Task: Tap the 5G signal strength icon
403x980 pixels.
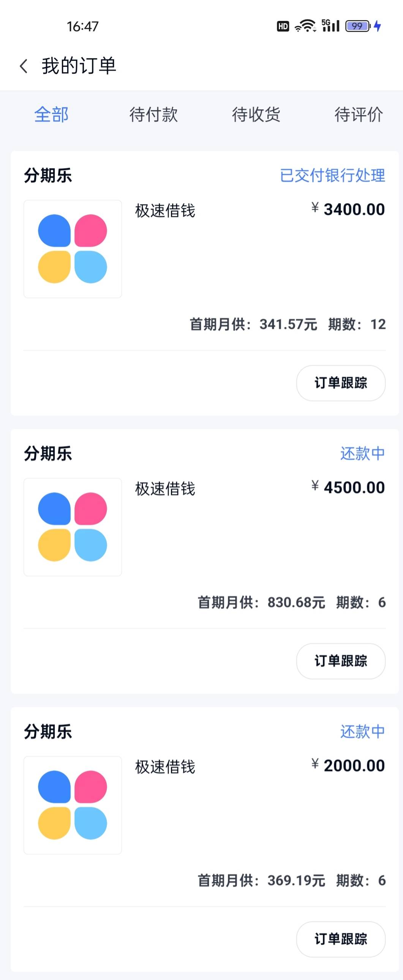Action: [330, 25]
